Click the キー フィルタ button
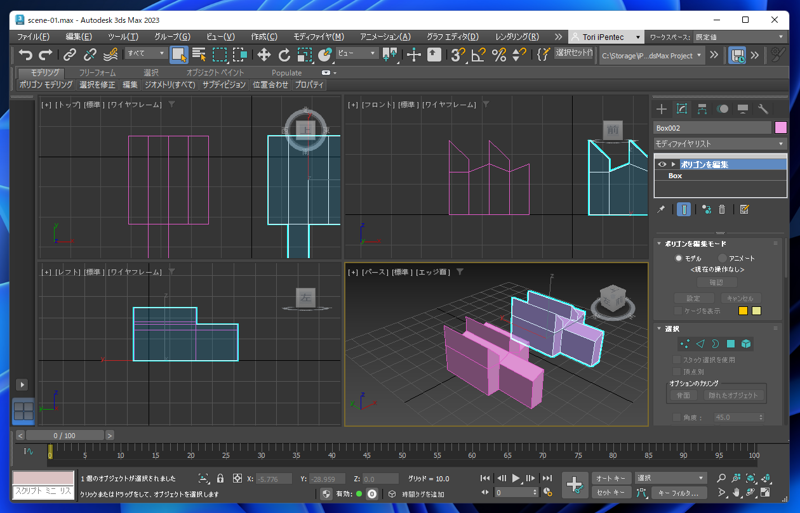 [678, 493]
